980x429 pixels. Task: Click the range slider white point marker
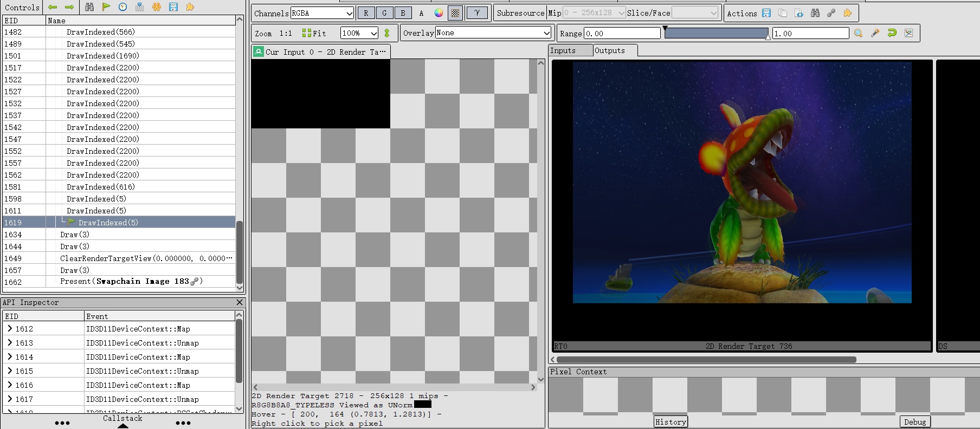768,37
